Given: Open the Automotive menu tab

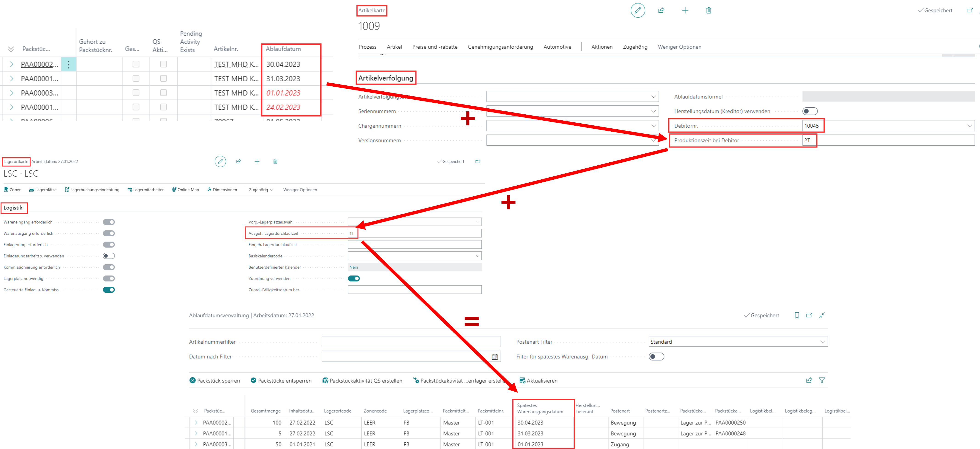Looking at the screenshot, I should [557, 47].
